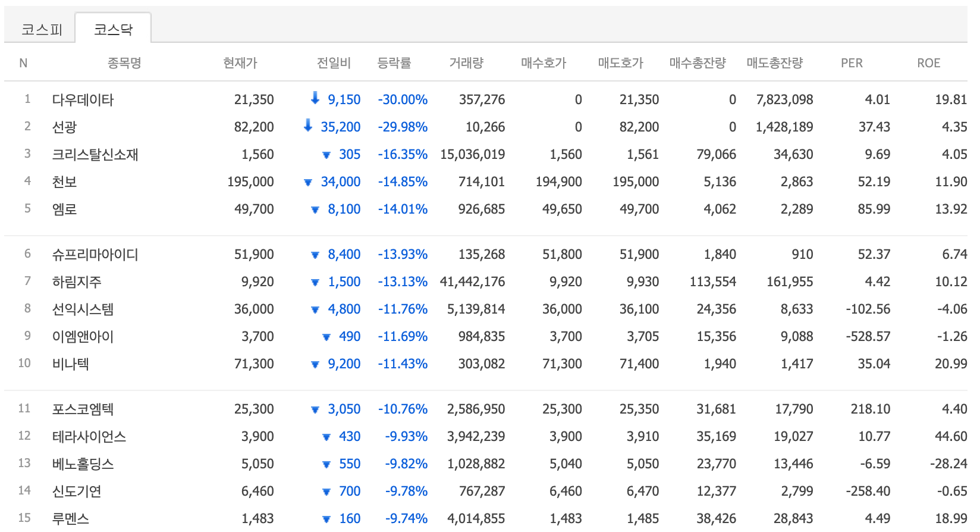Click the N column header
The height and width of the screenshot is (532, 980).
[x=23, y=62]
